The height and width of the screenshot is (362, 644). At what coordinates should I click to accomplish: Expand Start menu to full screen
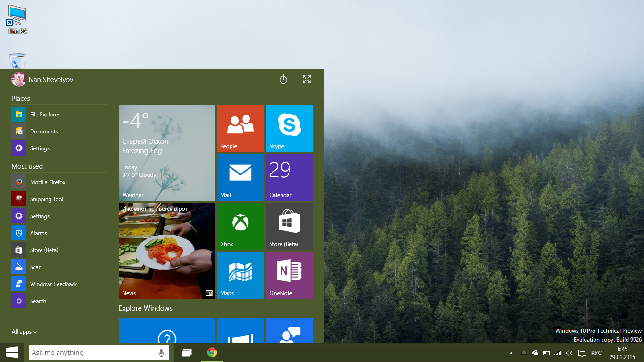click(307, 79)
